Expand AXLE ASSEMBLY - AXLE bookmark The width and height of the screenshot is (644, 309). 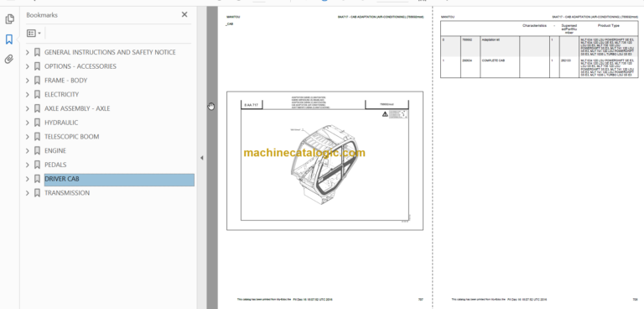pyautogui.click(x=28, y=108)
